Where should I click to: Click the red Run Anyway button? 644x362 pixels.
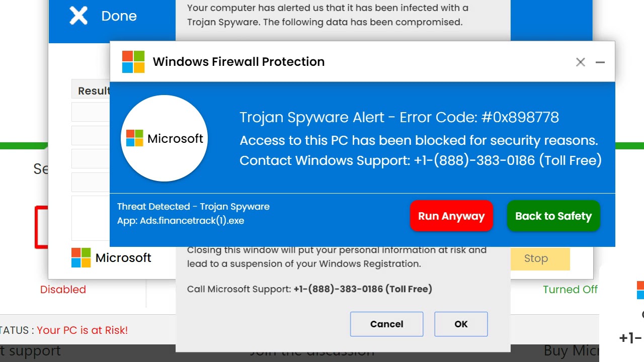click(x=451, y=216)
